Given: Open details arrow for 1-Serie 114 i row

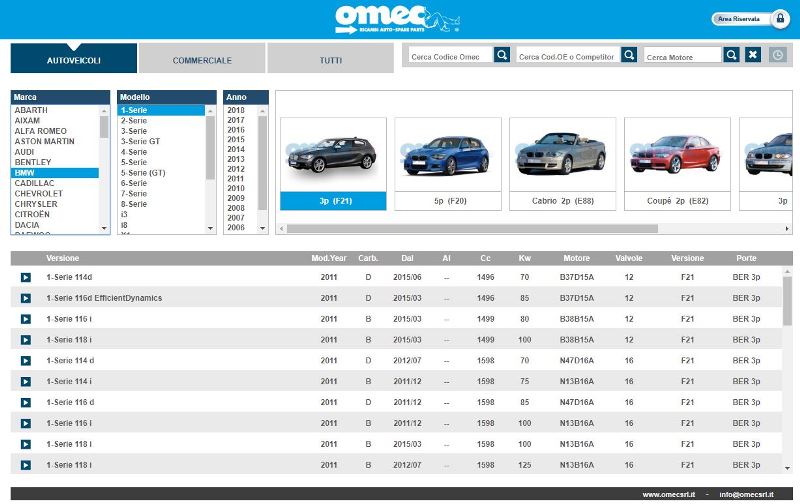Looking at the screenshot, I should point(26,382).
